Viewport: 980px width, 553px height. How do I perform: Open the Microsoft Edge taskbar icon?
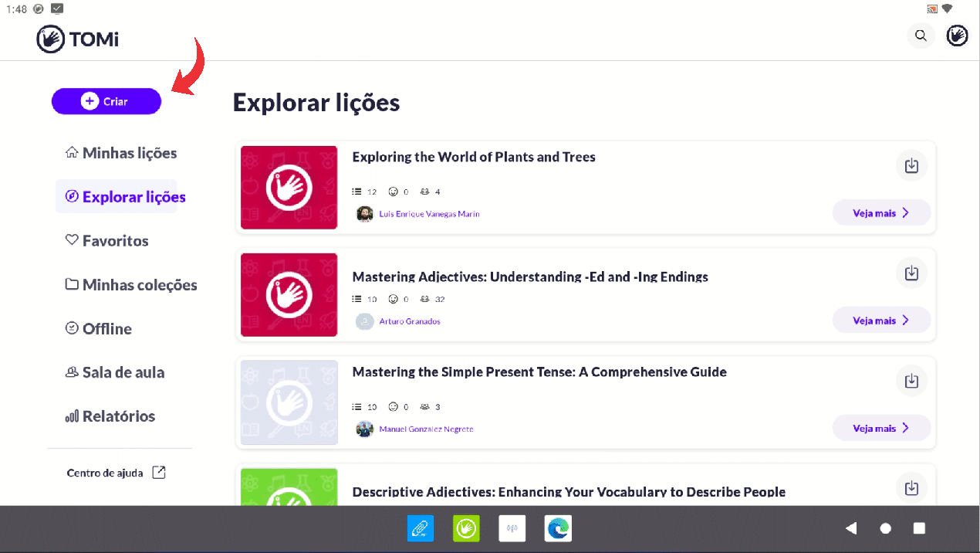557,528
